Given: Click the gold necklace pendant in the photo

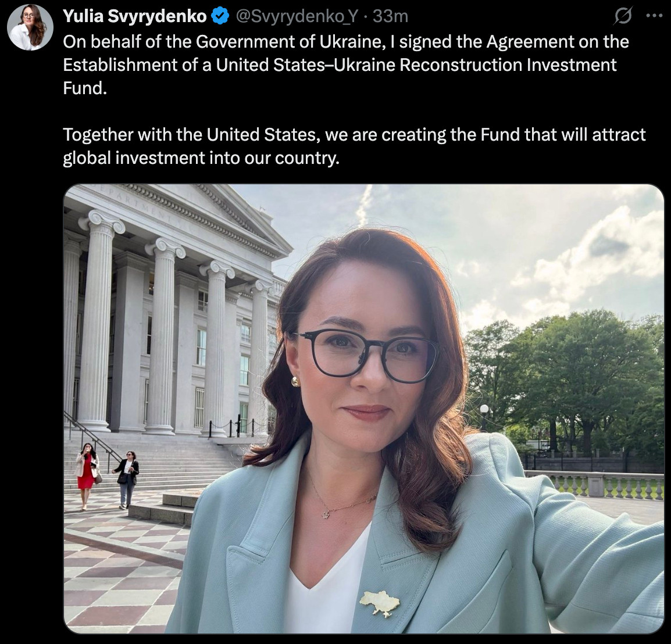Looking at the screenshot, I should click(326, 515).
